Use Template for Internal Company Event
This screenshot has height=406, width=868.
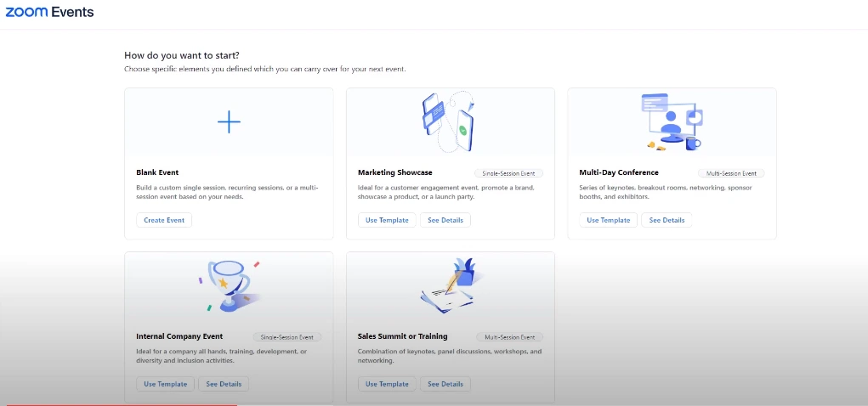(165, 384)
